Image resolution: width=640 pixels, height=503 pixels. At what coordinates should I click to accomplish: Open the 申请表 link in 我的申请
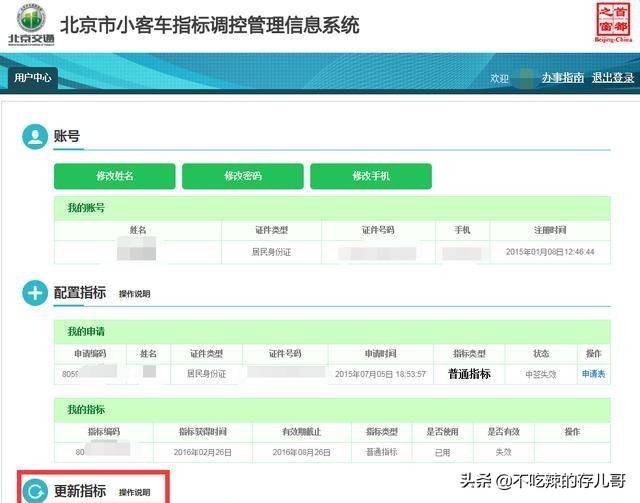point(593,374)
